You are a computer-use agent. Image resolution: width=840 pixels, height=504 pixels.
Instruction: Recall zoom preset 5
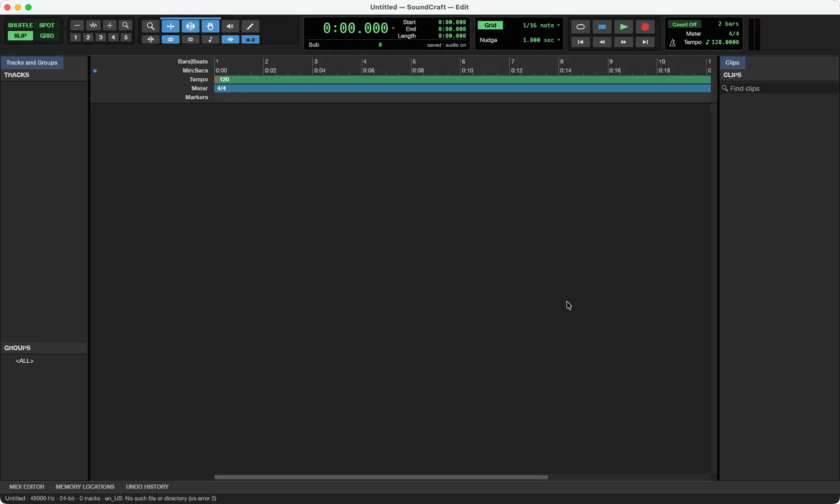point(126,37)
